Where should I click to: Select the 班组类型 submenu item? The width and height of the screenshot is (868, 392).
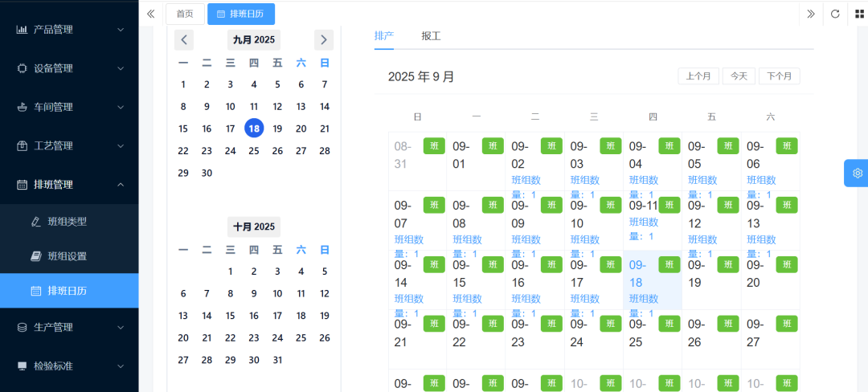pos(67,221)
